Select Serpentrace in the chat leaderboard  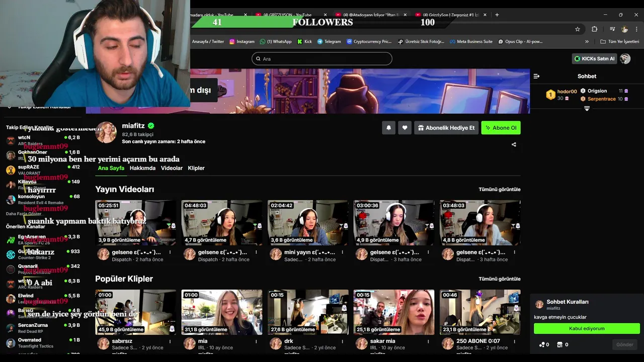coord(604,99)
